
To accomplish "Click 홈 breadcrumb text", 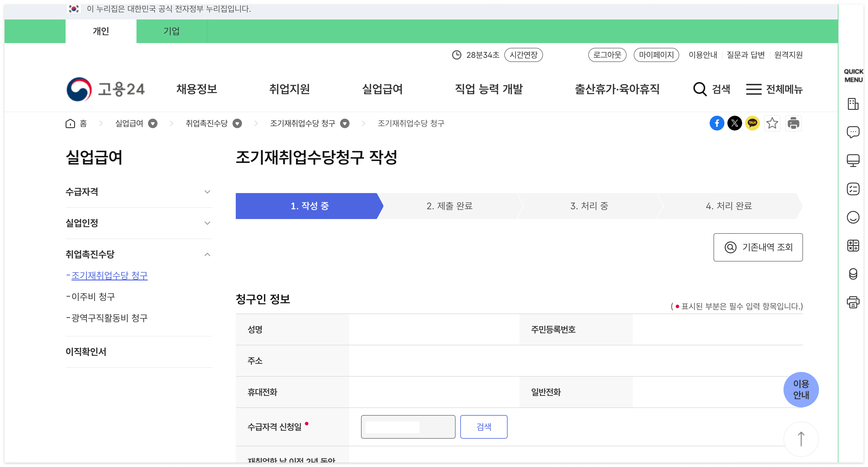I will tap(83, 124).
